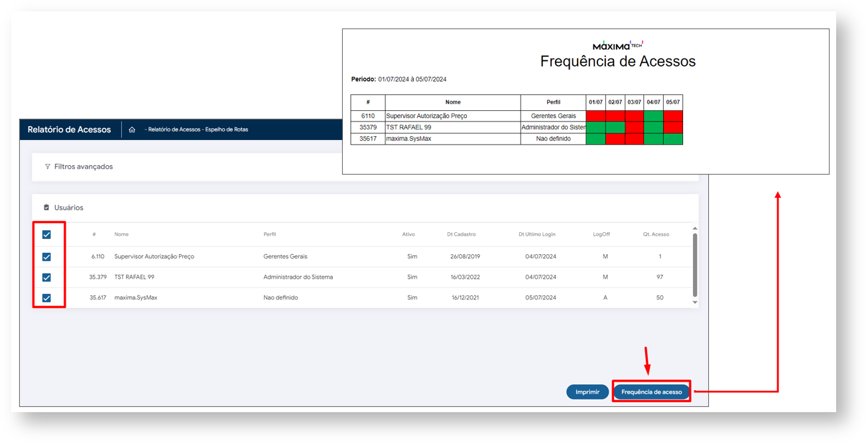The width and height of the screenshot is (868, 444).
Task: Sort by Qt. Acesso column header
Action: pos(656,234)
